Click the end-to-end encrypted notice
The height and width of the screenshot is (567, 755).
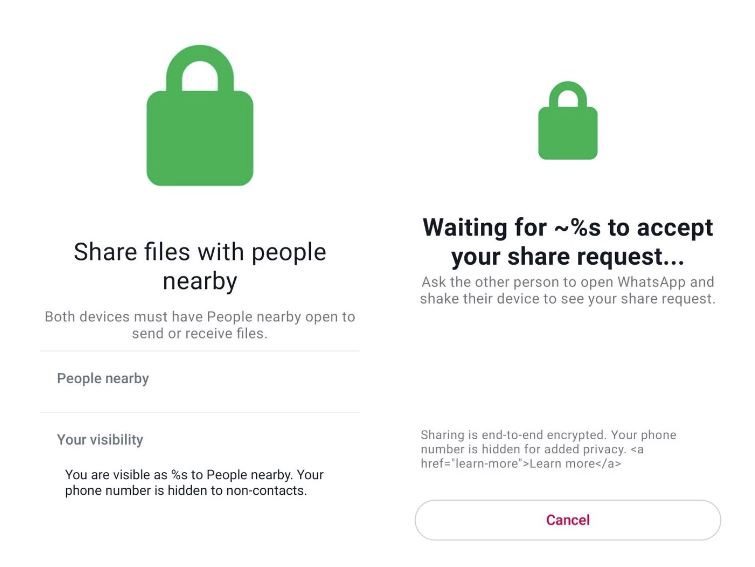click(548, 449)
